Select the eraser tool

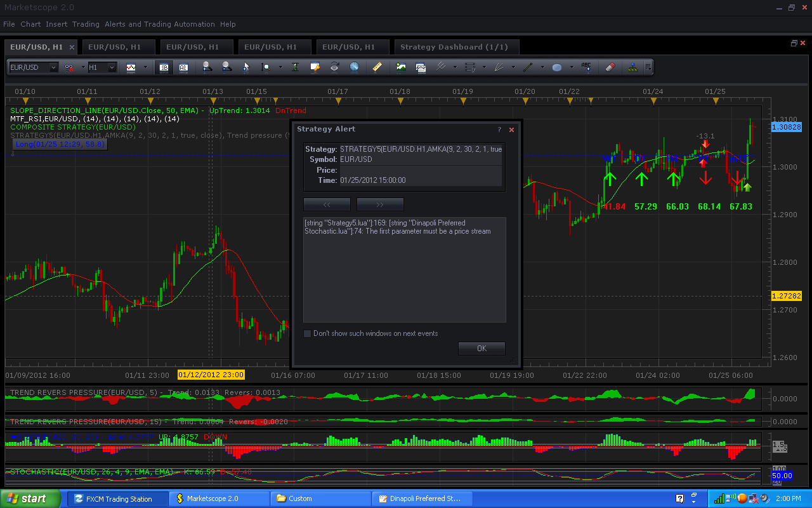click(610, 67)
